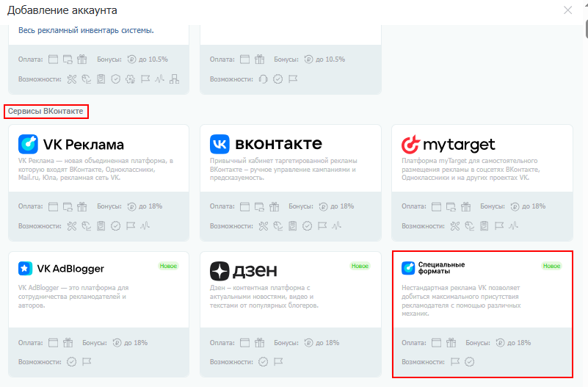Click the card transfer payment icon in VK Реклама

[68, 206]
